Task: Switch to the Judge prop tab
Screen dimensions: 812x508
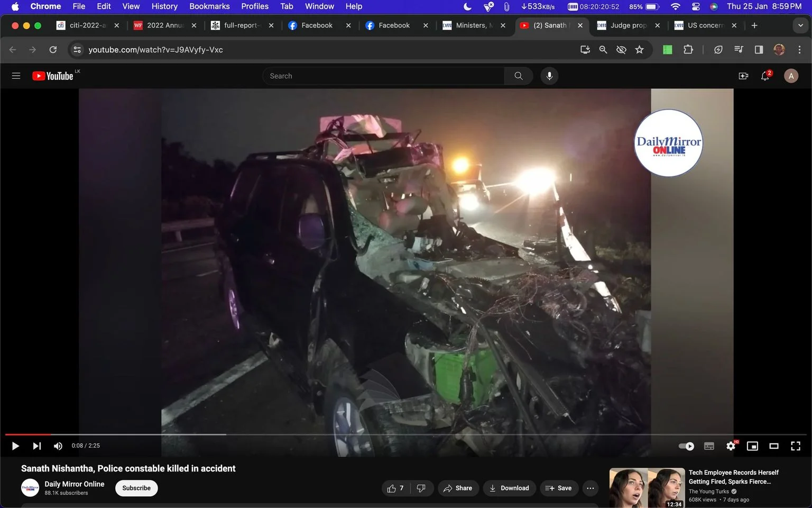Action: (x=628, y=25)
